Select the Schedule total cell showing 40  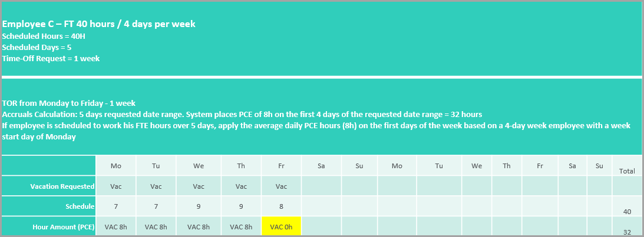[627, 211]
